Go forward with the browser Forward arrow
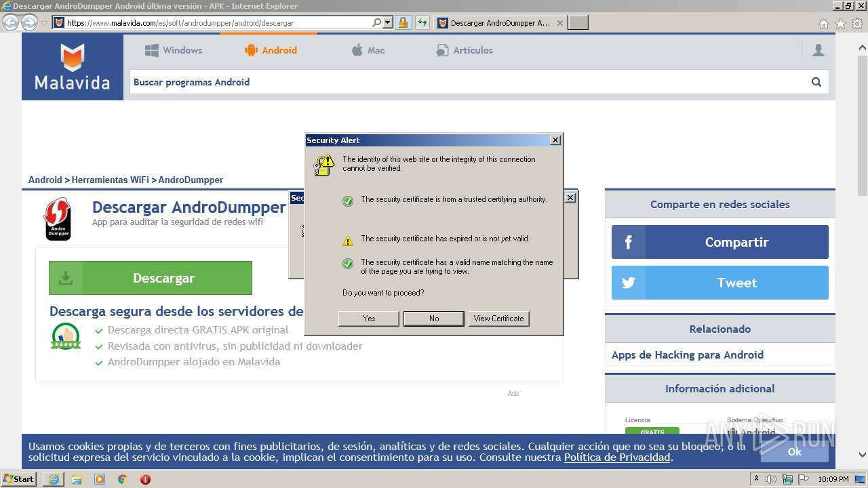This screenshot has height=488, width=868. tap(29, 22)
